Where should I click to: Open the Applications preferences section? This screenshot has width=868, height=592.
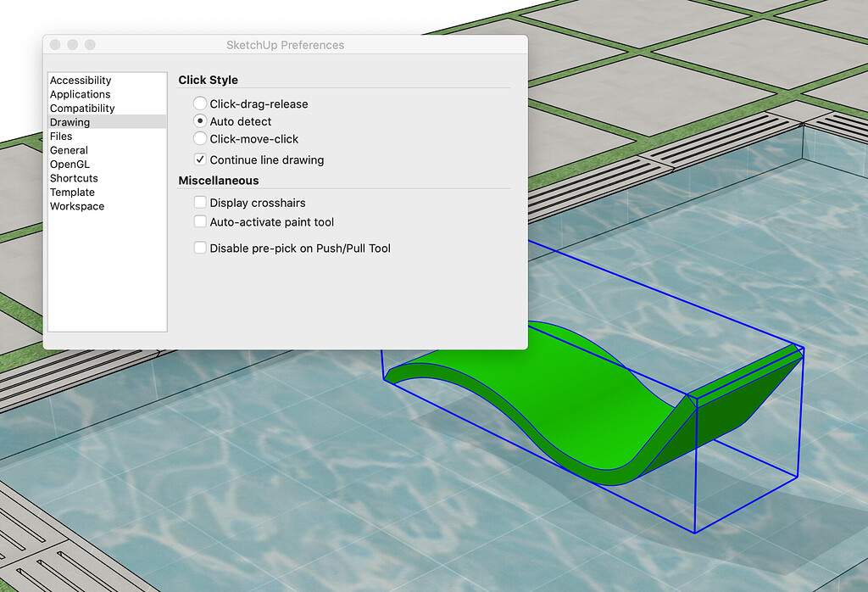(80, 94)
